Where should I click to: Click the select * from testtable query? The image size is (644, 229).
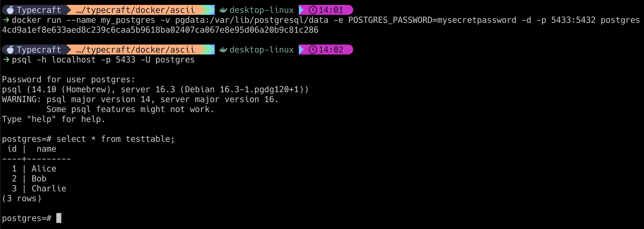click(x=116, y=139)
